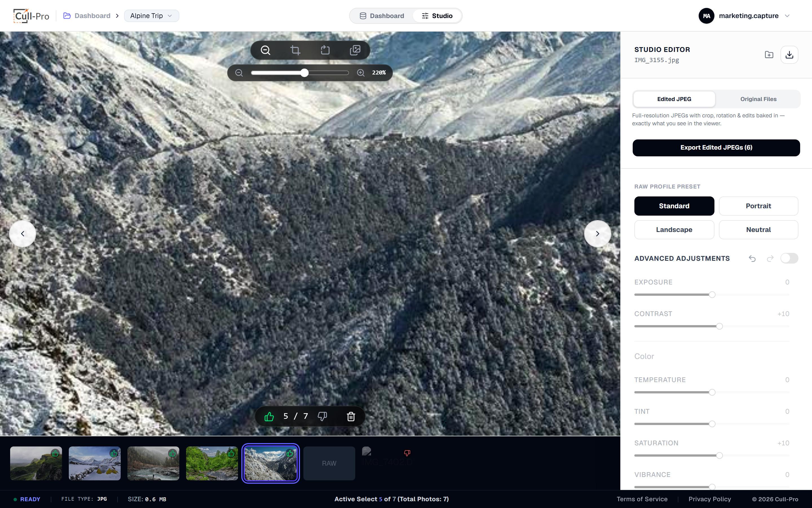Click the Saturation slider handle
This screenshot has width=812, height=508.
(x=719, y=456)
